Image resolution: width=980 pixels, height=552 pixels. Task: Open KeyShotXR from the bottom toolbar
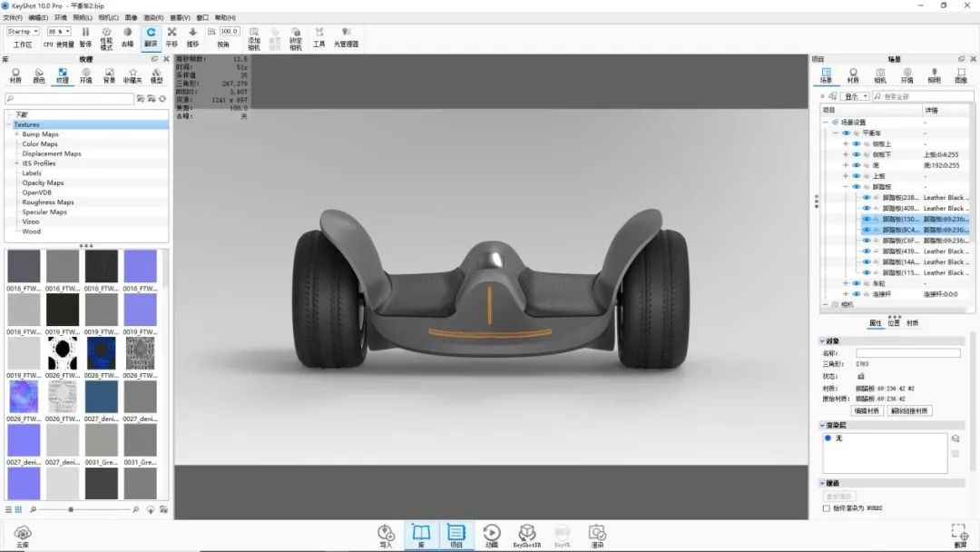pyautogui.click(x=526, y=534)
